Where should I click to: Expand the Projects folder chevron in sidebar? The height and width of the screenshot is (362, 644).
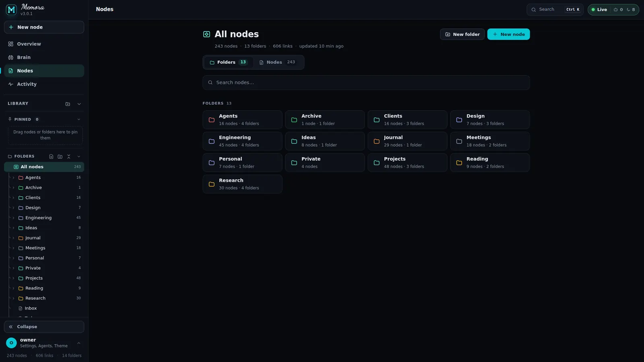[14, 278]
